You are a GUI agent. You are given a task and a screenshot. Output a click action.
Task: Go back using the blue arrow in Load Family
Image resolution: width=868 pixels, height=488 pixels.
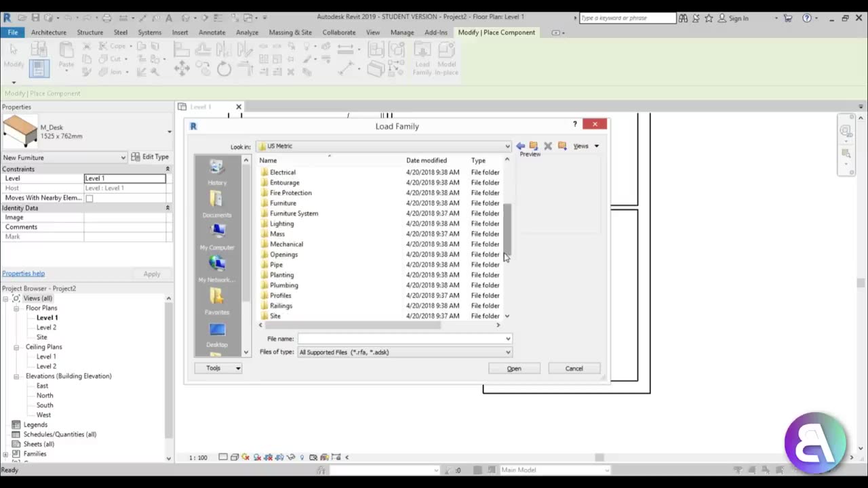(520, 146)
